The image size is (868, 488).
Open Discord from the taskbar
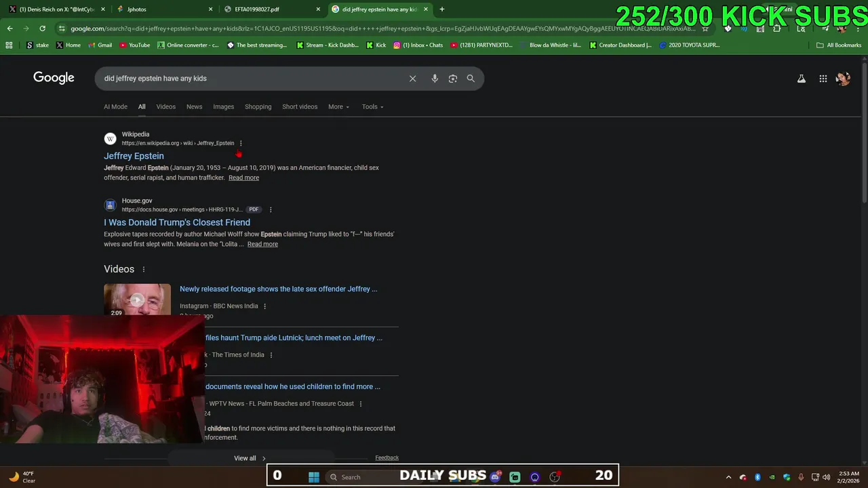point(495,477)
